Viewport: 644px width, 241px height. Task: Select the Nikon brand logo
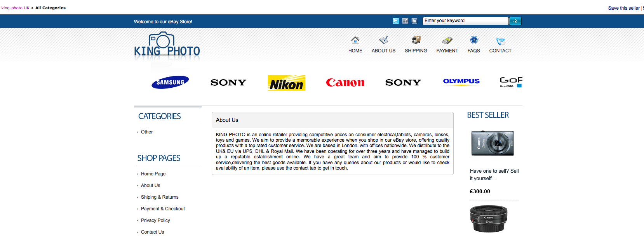287,83
